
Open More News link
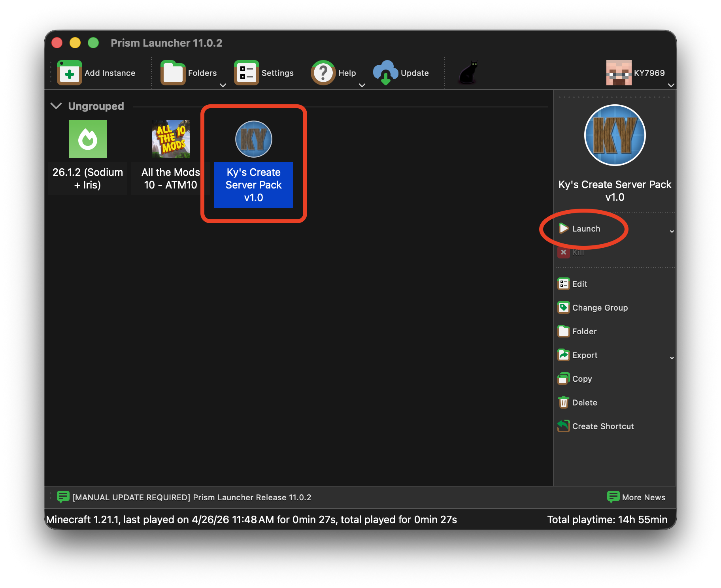pos(637,498)
